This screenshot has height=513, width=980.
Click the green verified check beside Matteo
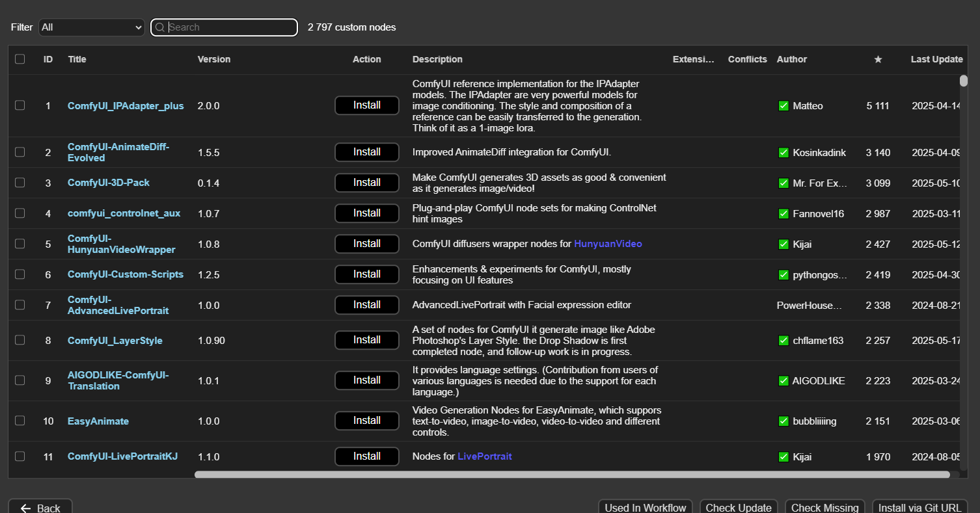click(x=783, y=106)
